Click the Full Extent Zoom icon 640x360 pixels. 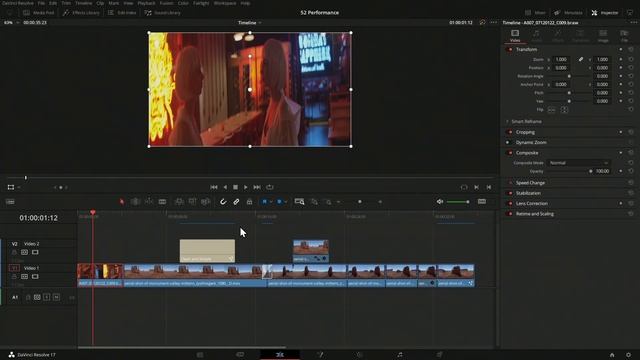click(299, 202)
